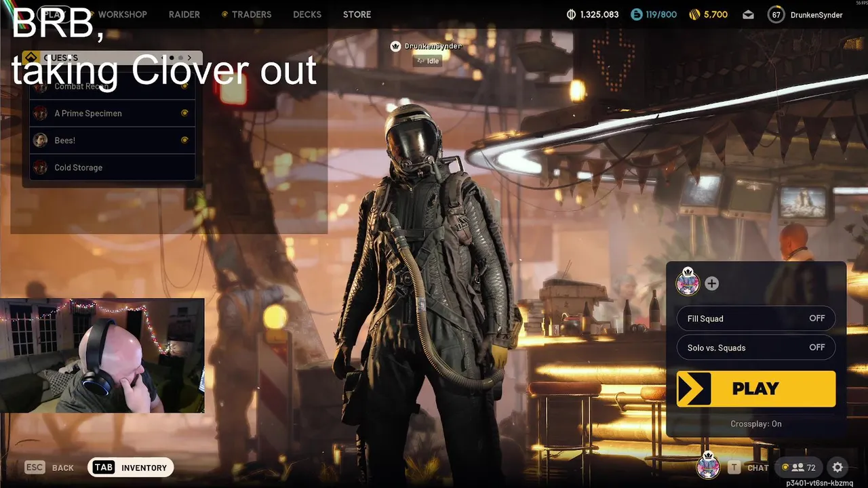Open INVENTORY with the TAB button
868x488 pixels.
pyautogui.click(x=131, y=468)
